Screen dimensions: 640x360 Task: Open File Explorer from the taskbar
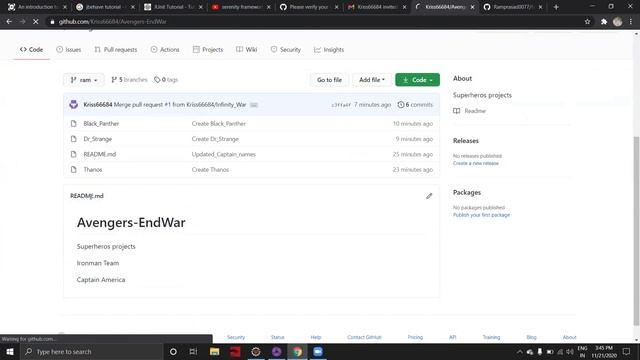(x=214, y=351)
